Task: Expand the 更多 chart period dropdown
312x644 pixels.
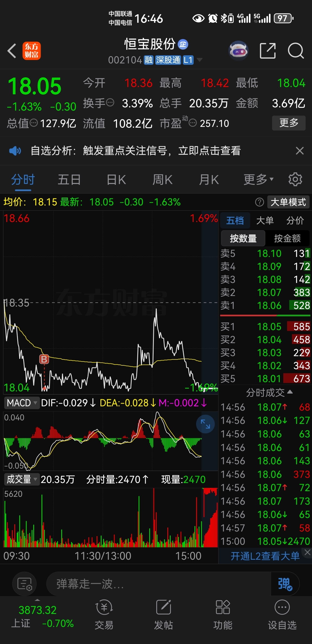Action: coord(258,179)
